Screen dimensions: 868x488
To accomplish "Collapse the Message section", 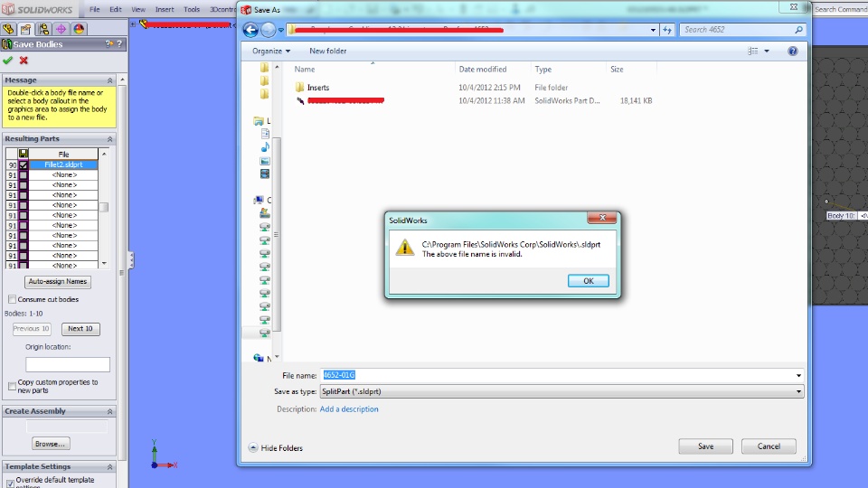I will pyautogui.click(x=109, y=80).
